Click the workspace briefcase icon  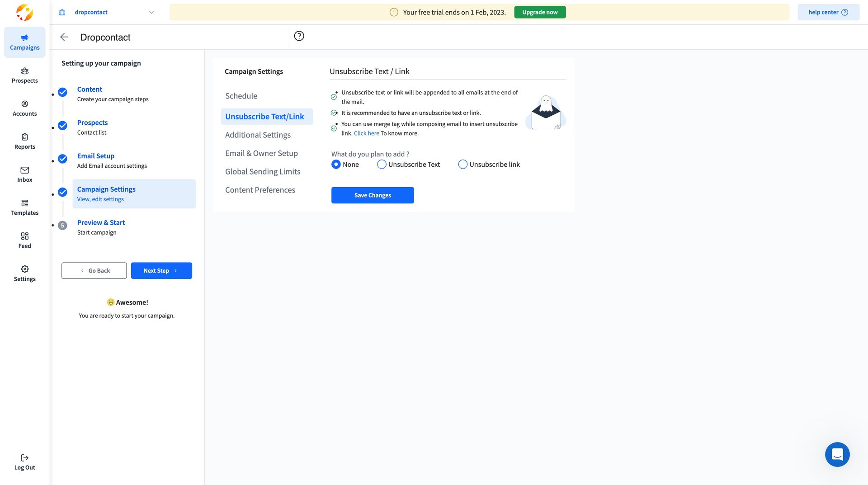(x=62, y=12)
